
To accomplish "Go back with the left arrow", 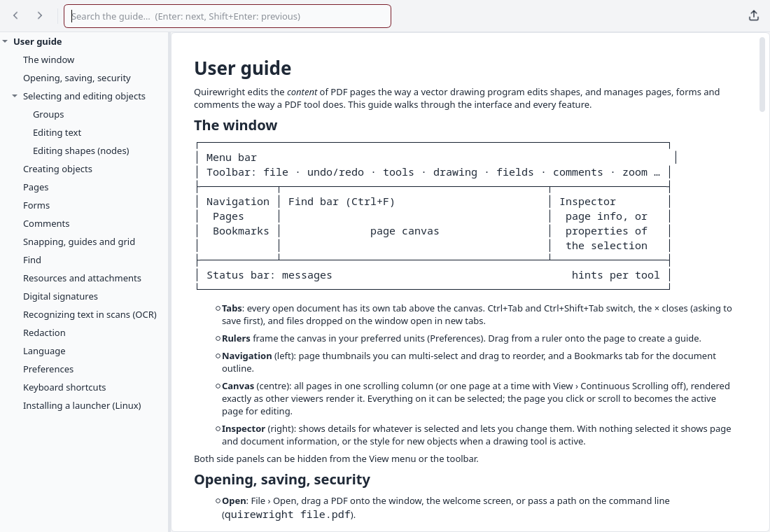I will click(15, 15).
